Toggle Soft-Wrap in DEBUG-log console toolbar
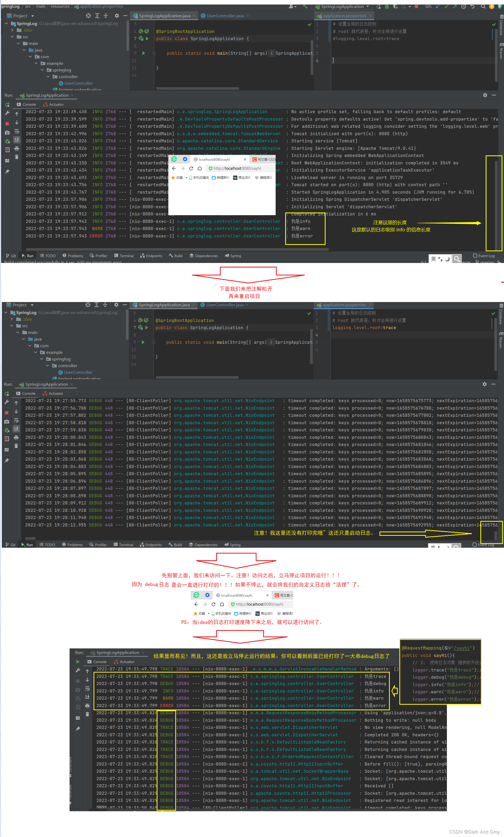The height and width of the screenshot is (837, 504). tap(16, 420)
